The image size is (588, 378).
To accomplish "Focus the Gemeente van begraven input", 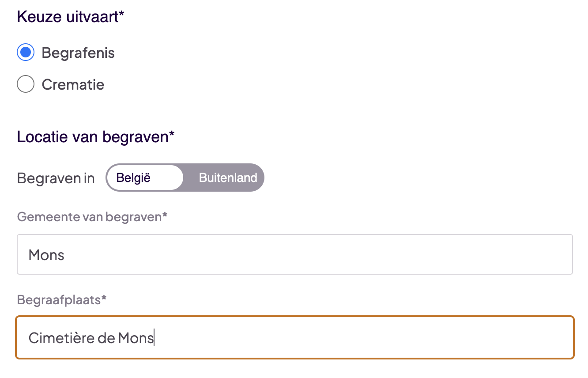I will pos(294,255).
